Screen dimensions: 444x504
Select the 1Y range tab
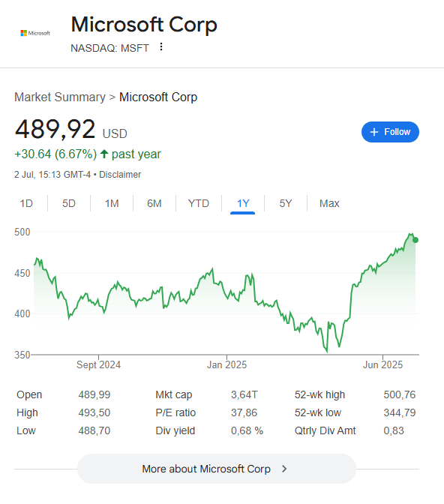(243, 203)
